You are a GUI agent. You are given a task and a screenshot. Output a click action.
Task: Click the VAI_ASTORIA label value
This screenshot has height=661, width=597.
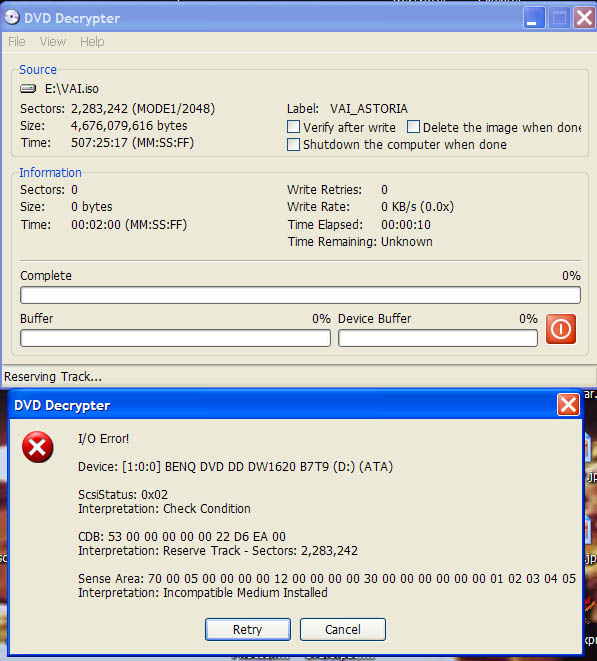(368, 109)
